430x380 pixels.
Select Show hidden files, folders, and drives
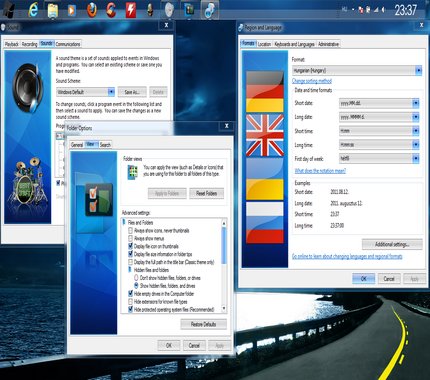tap(136, 286)
